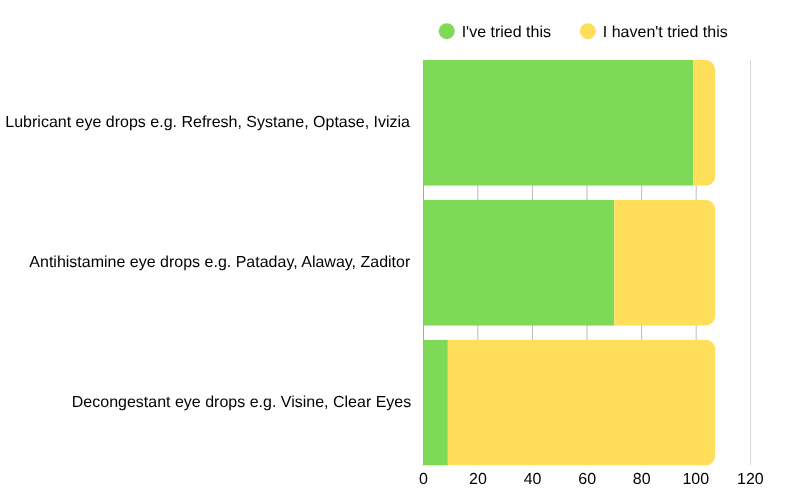Click the yellow Antihistamine eye drops bar segment
Screen dimensions: 800x500
664,262
